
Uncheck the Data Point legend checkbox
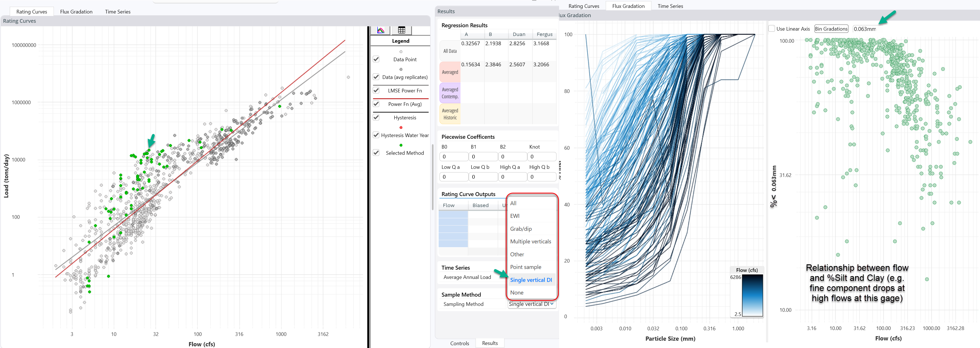click(376, 59)
